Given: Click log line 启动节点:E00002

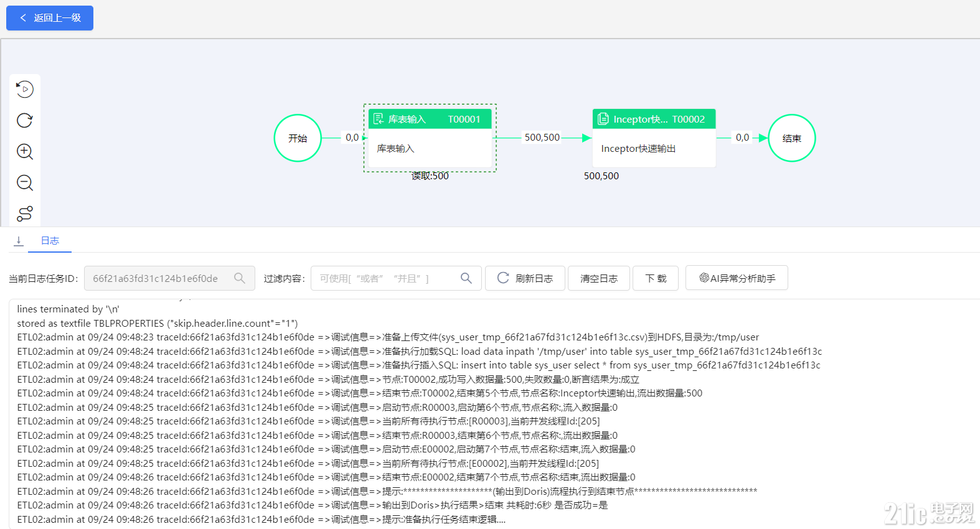Looking at the screenshot, I should (x=326, y=449).
